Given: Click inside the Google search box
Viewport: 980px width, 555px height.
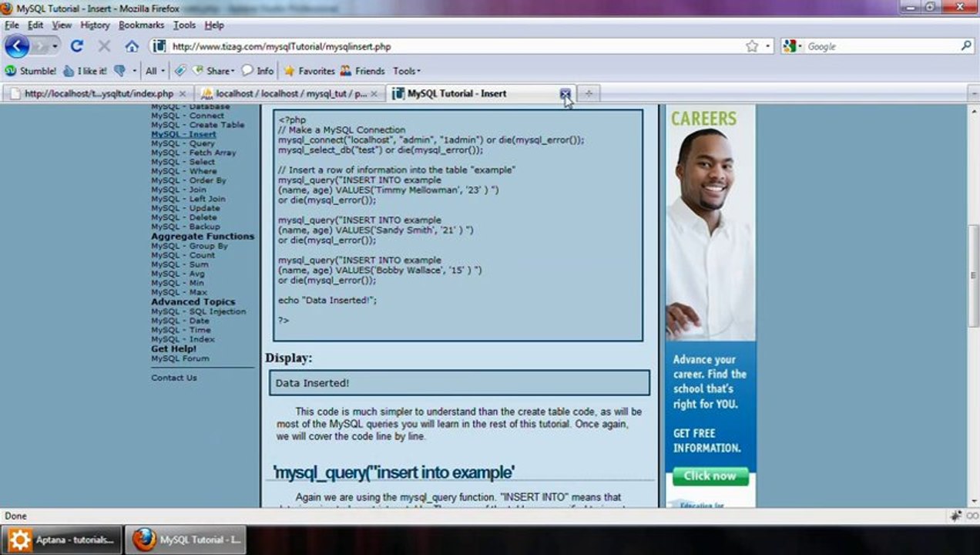Looking at the screenshot, I should tap(882, 46).
